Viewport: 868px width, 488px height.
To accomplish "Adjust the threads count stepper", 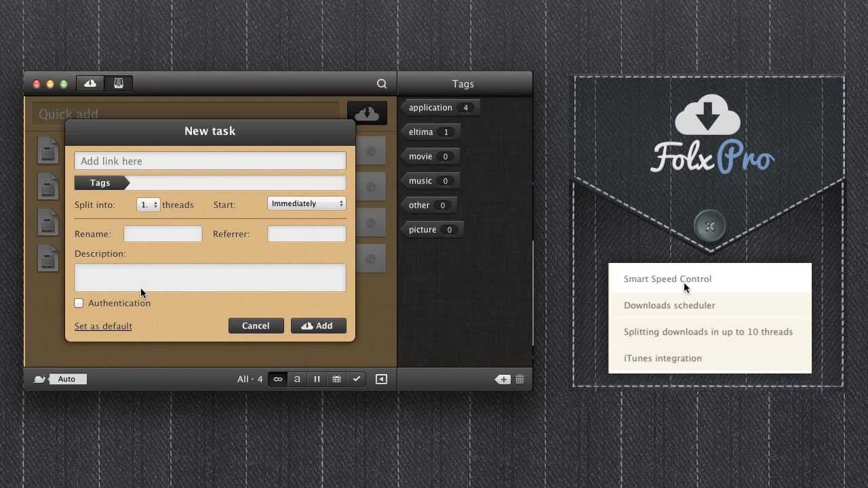I will coord(149,205).
